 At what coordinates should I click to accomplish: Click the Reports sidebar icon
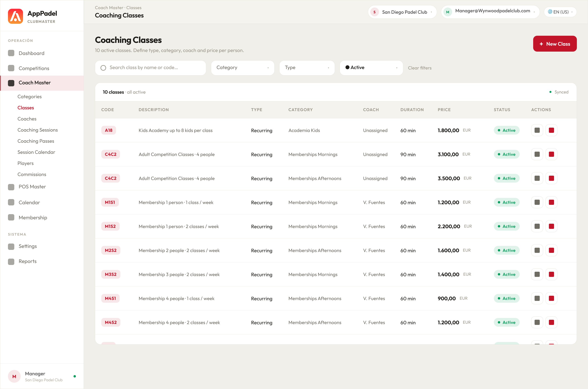tap(11, 262)
